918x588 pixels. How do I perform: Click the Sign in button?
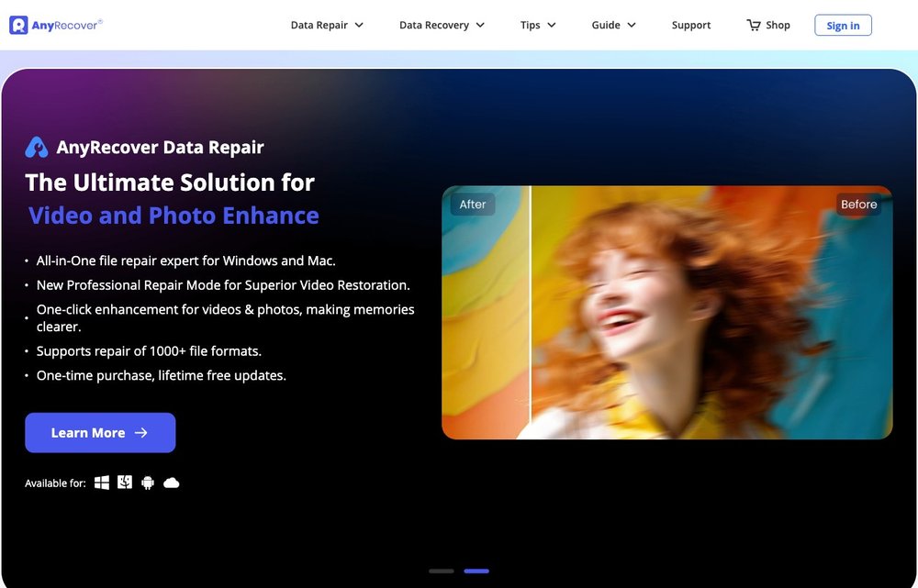pyautogui.click(x=843, y=25)
